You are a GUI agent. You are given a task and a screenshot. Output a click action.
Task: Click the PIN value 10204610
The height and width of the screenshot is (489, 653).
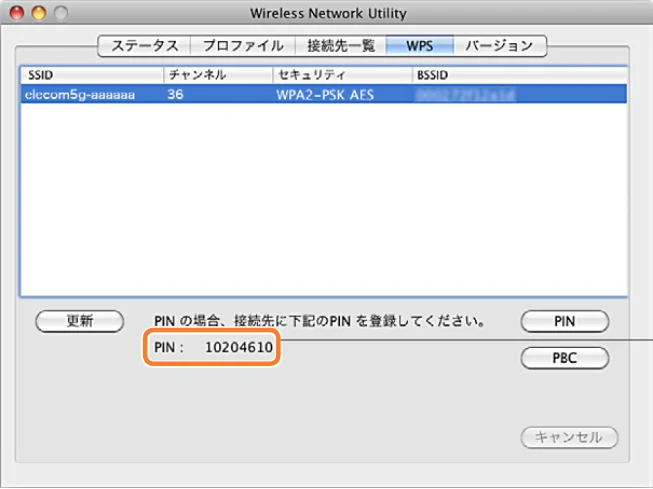click(x=239, y=347)
